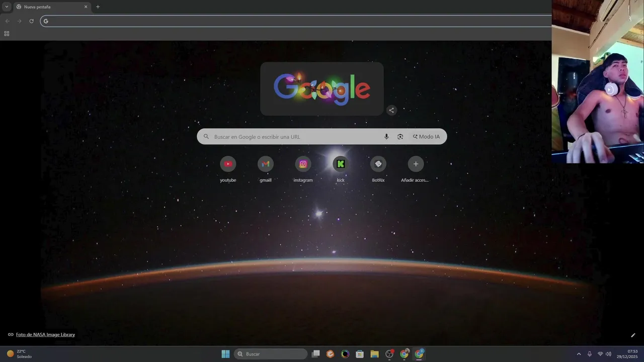Open Task View on the taskbar

point(315,354)
